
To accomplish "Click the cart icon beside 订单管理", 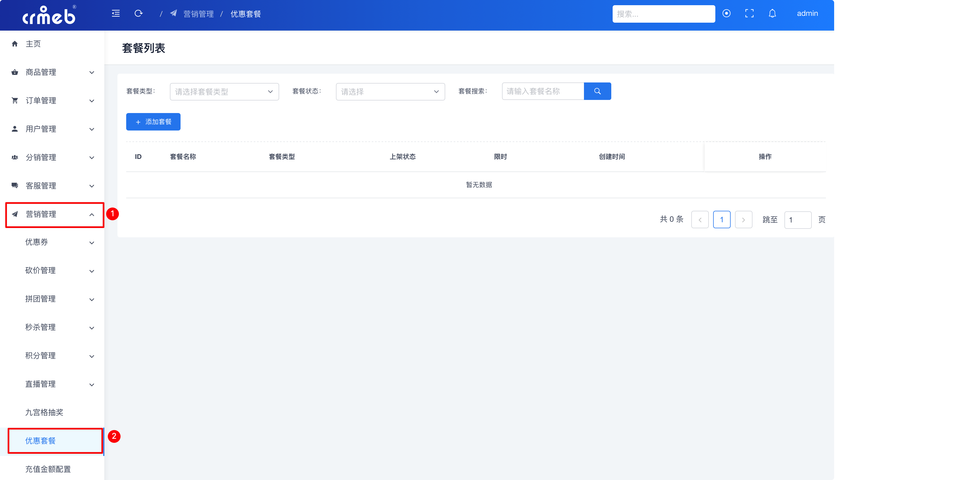I will (x=15, y=100).
